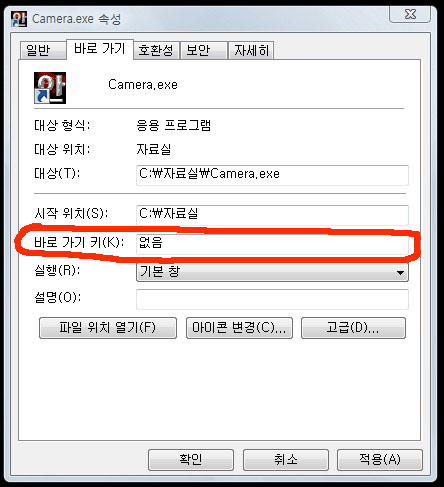Expand the 실행(R) 기본 창 dropdown

point(272,272)
